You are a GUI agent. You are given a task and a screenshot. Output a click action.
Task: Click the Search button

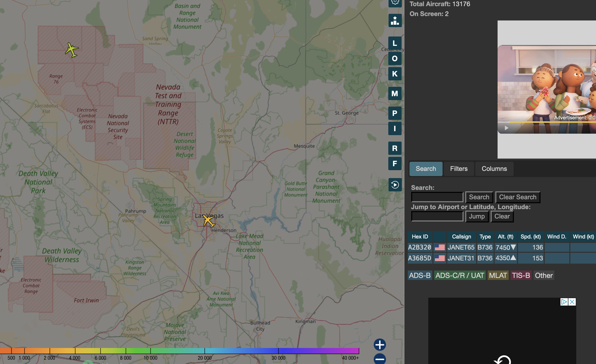point(479,197)
